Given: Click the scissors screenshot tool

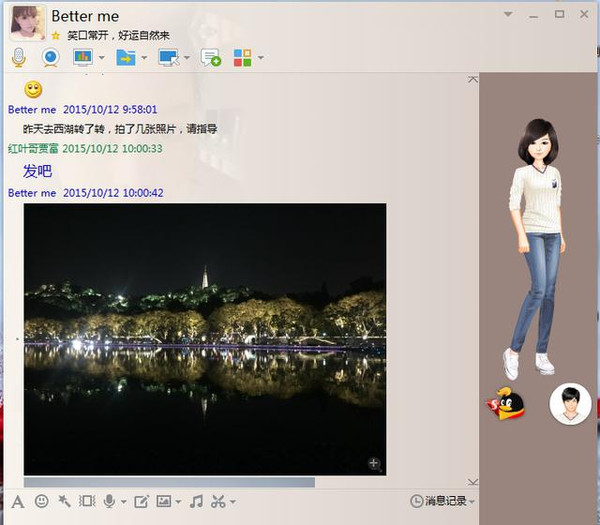Looking at the screenshot, I should tap(219, 501).
